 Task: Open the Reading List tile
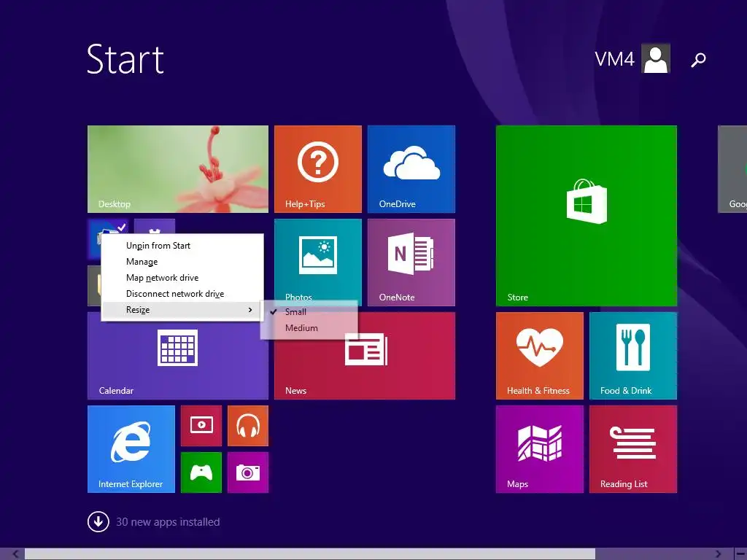click(632, 449)
